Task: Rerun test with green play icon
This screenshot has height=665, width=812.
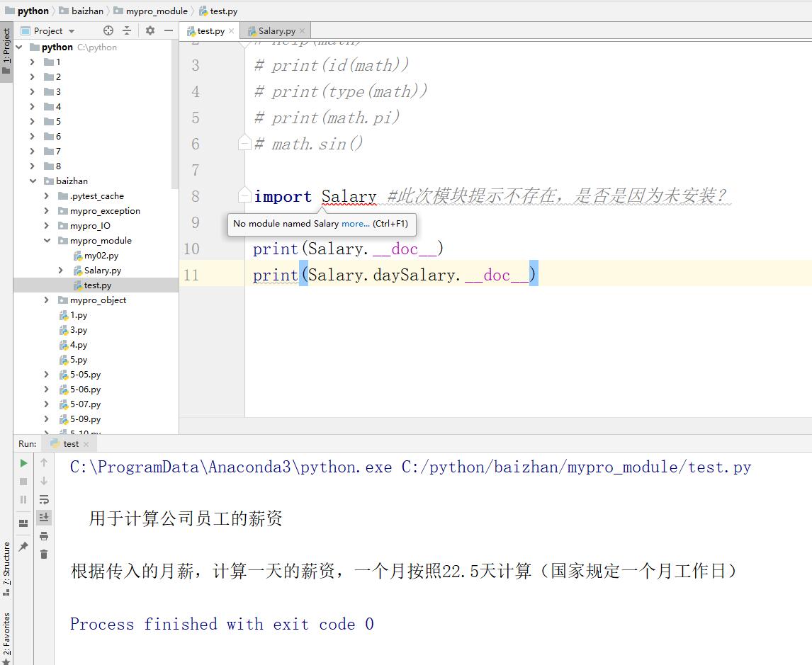Action: coord(23,463)
